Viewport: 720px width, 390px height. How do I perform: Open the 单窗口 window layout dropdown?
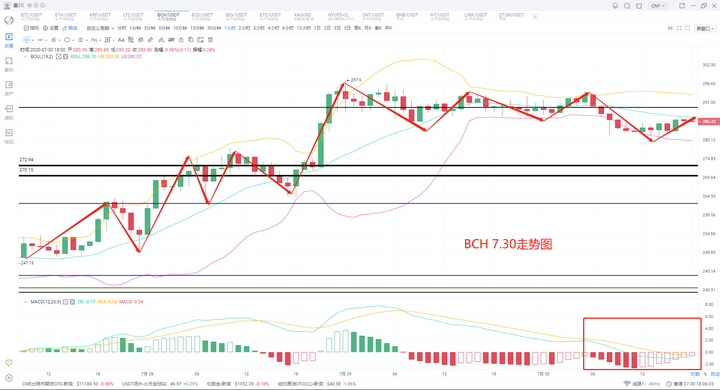[705, 28]
